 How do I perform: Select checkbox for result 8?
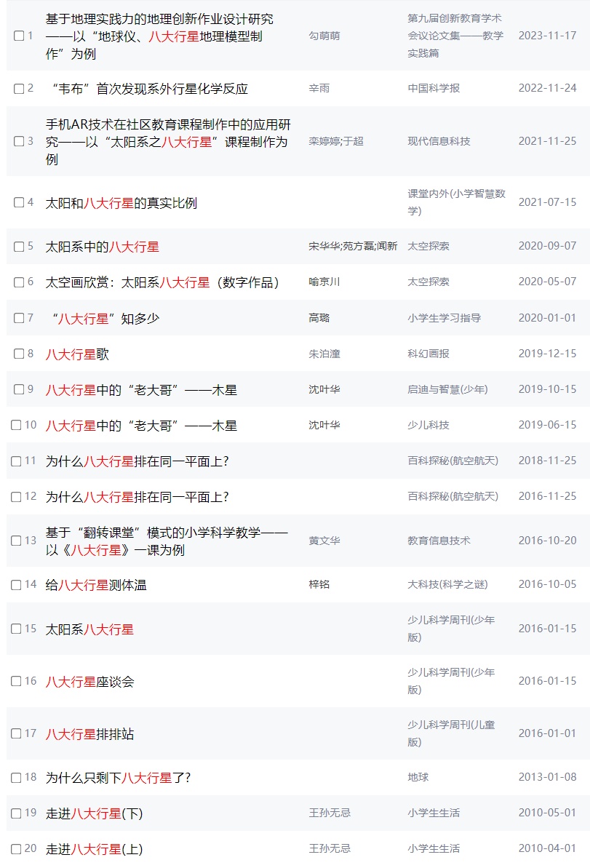19,354
